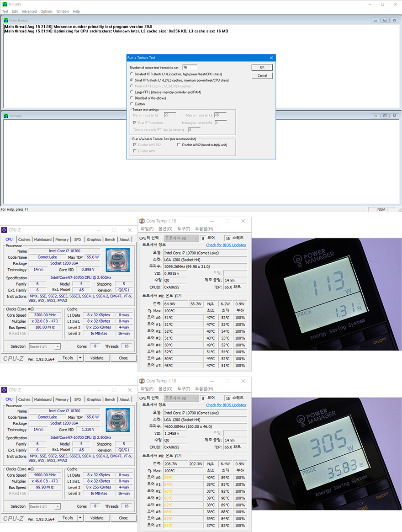Follow Check for BIOS Updates link in 64.9W Core Temp

pyautogui.click(x=226, y=245)
